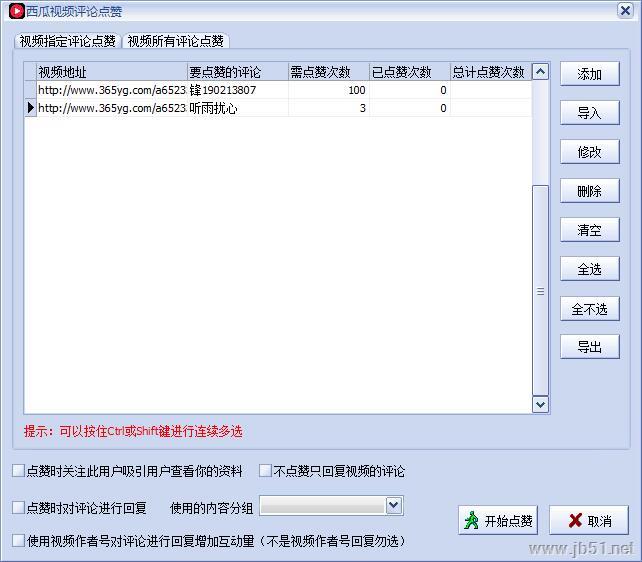
Task: Click the vertical scrollbar thumb
Action: tap(540, 291)
